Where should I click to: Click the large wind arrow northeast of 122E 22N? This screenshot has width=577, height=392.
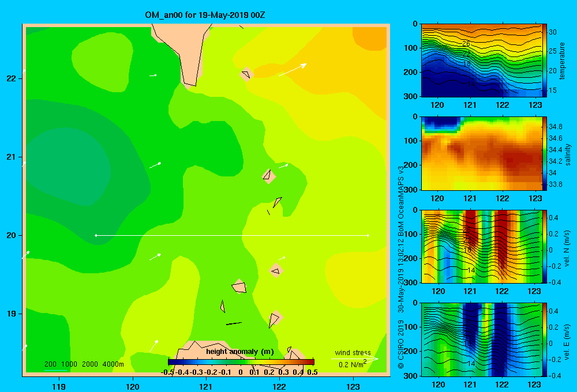(x=293, y=70)
